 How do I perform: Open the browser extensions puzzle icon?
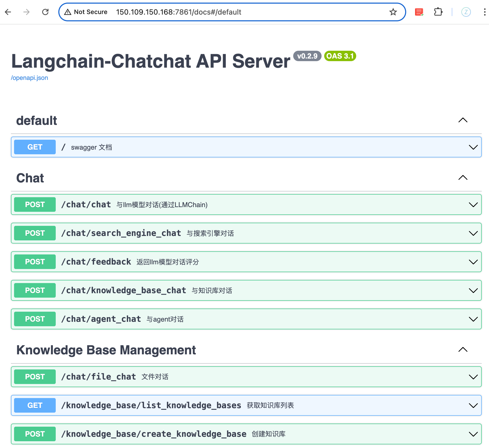tap(438, 12)
